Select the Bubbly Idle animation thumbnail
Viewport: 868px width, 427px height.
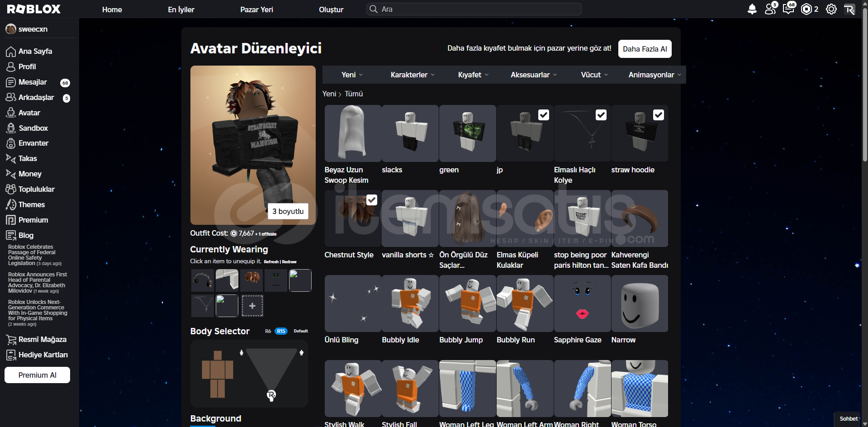pos(410,304)
